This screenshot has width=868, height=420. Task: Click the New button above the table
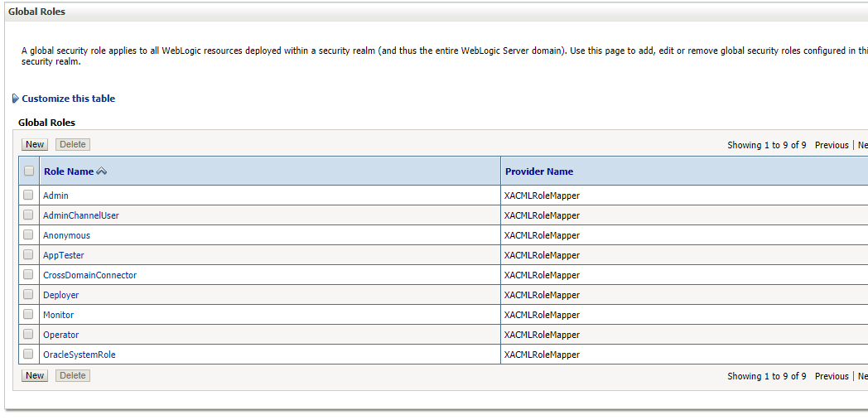coord(35,144)
